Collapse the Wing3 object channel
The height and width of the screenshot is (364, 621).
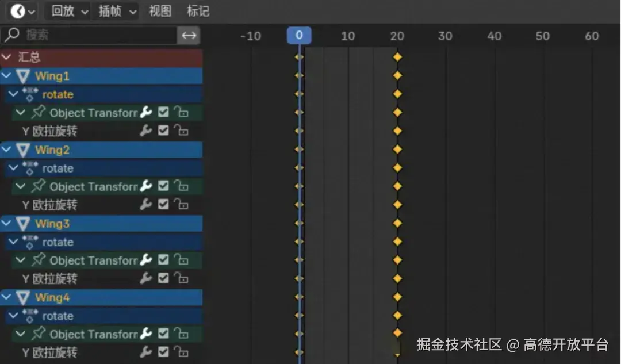point(7,223)
